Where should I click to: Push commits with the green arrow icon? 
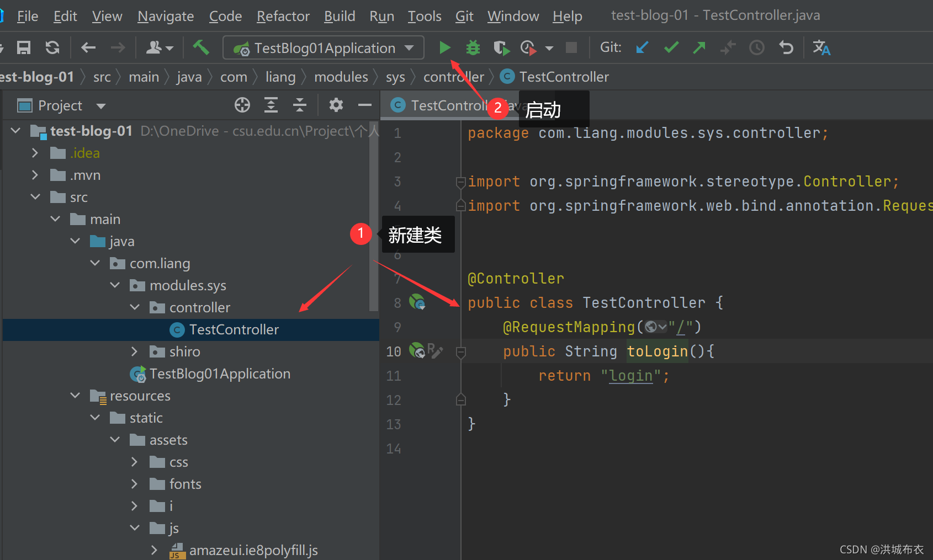[x=699, y=48]
